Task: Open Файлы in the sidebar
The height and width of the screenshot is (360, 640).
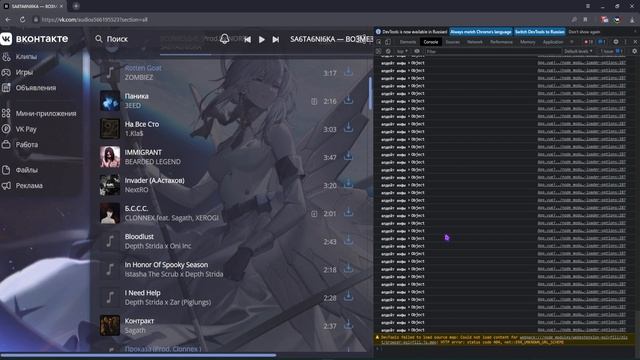Action: point(20,170)
